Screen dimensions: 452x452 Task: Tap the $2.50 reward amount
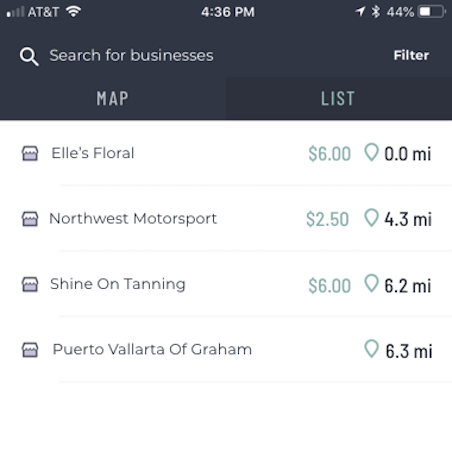click(327, 219)
